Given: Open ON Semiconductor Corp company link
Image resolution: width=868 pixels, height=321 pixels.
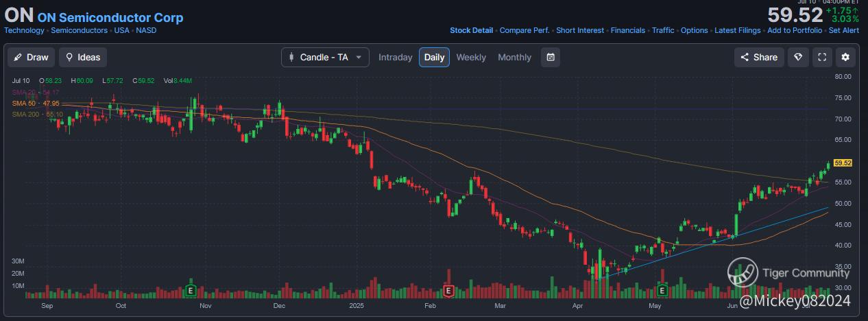Looking at the screenshot, I should pos(110,18).
